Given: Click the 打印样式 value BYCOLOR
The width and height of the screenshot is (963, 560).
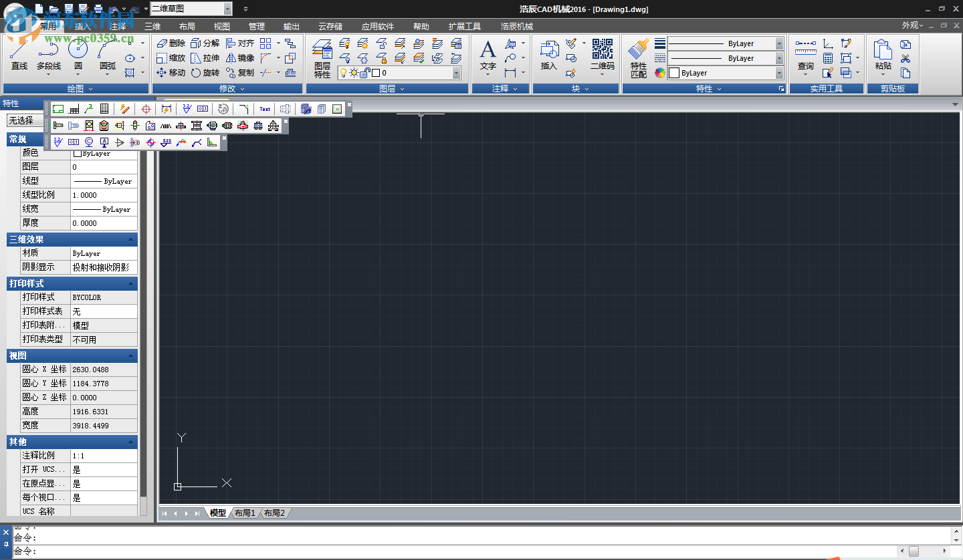Looking at the screenshot, I should [x=104, y=297].
